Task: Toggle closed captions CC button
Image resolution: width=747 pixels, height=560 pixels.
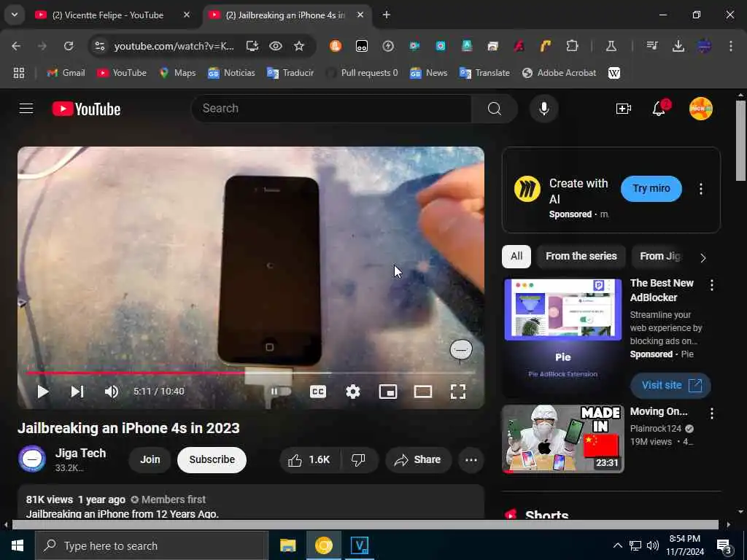Action: coord(318,392)
